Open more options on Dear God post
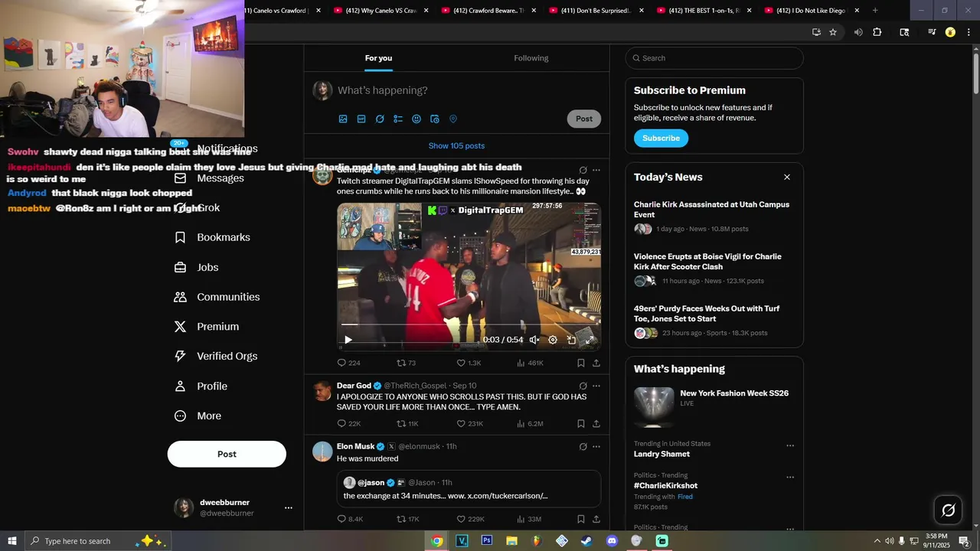The image size is (980, 551). 596,386
